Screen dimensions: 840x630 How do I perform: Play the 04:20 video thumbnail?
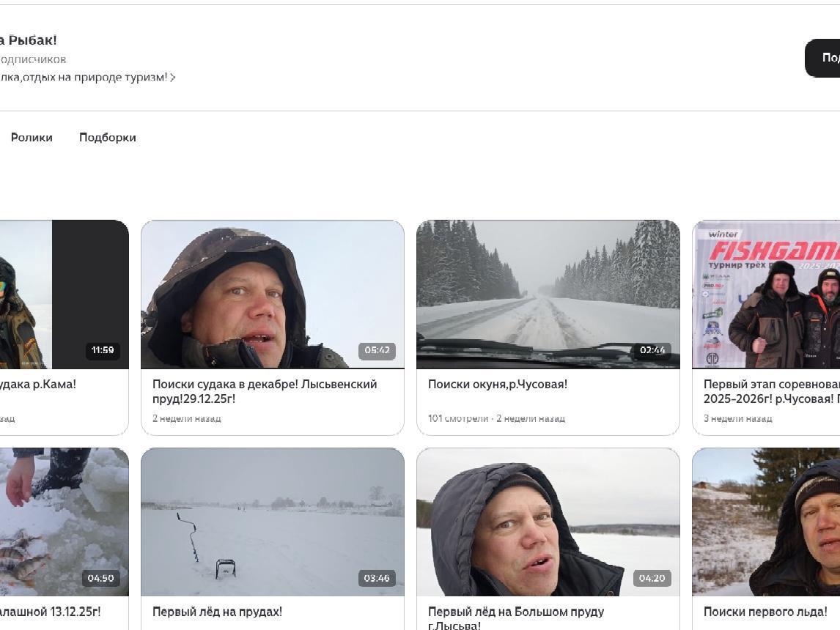[548, 522]
